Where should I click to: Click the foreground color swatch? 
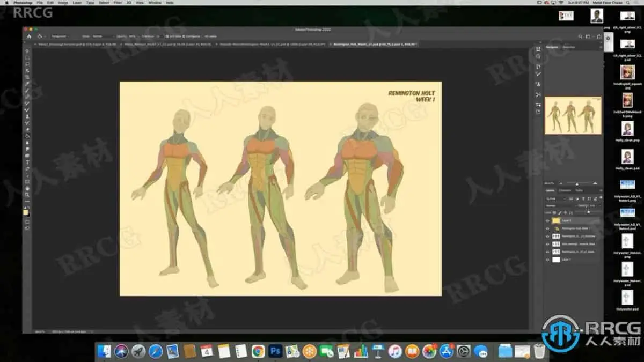[x=26, y=211]
